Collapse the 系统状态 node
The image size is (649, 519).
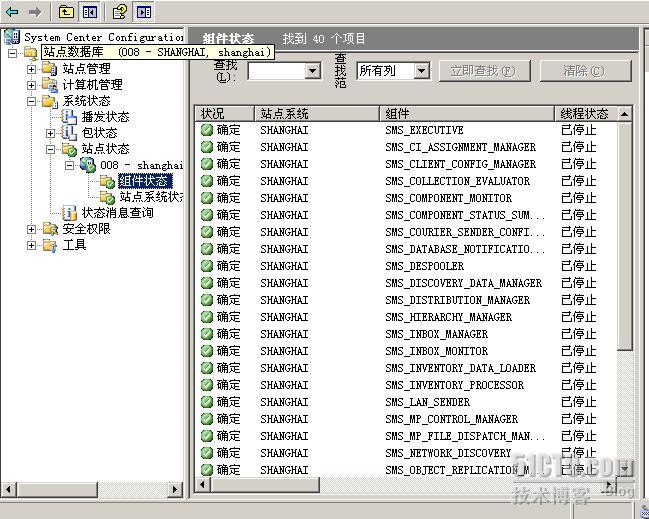31,101
